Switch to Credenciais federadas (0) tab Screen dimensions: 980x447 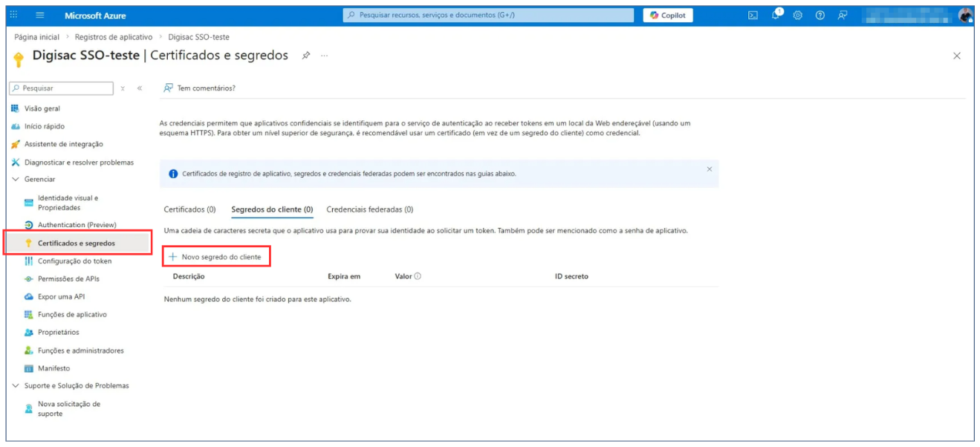point(369,209)
